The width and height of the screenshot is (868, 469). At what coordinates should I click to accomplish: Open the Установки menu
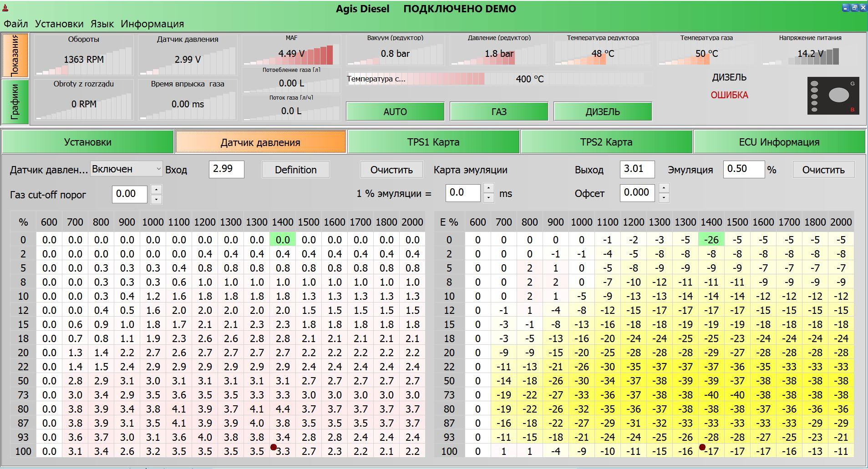[59, 24]
